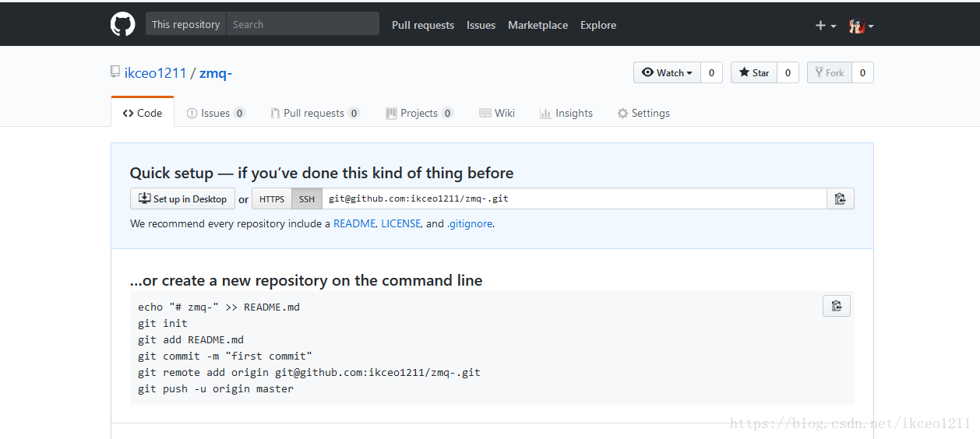Switch to the Issues tab
The width and height of the screenshot is (980, 439).
(x=216, y=113)
